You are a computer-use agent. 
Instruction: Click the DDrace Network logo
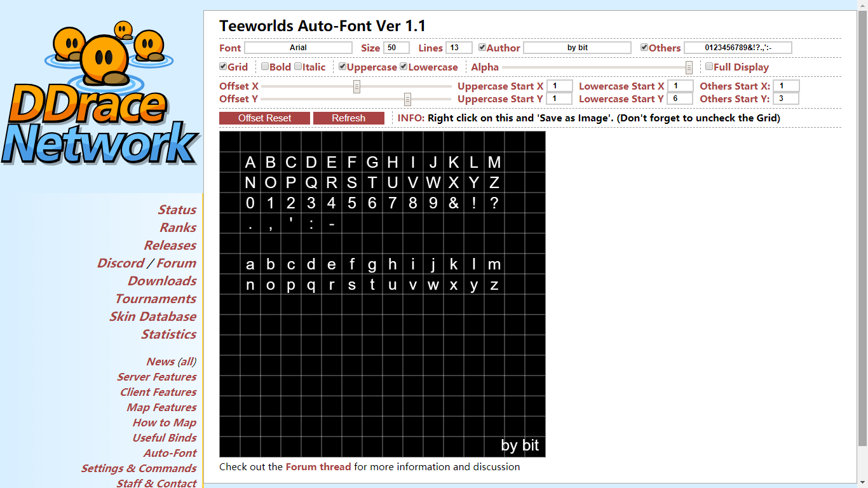tap(102, 95)
